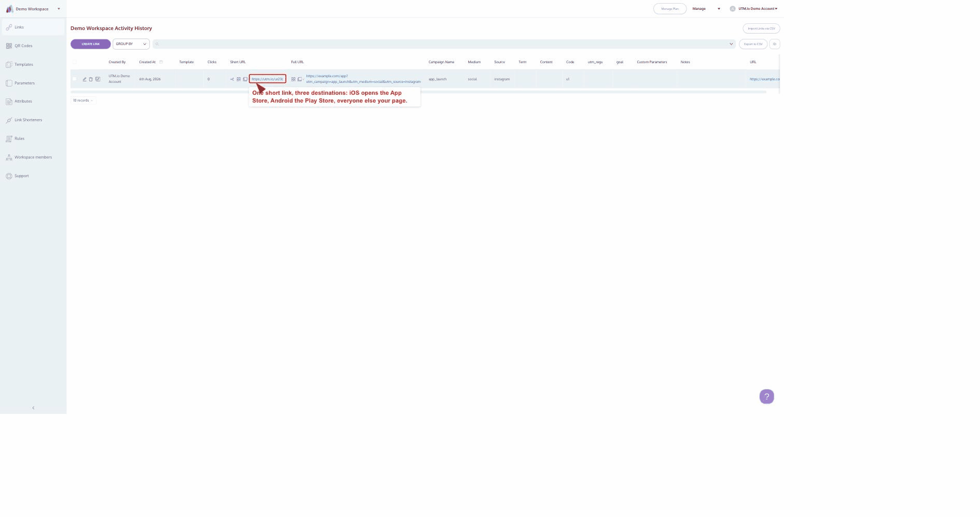Click the column settings icon beside Export
This screenshot has width=980, height=517.
click(775, 44)
